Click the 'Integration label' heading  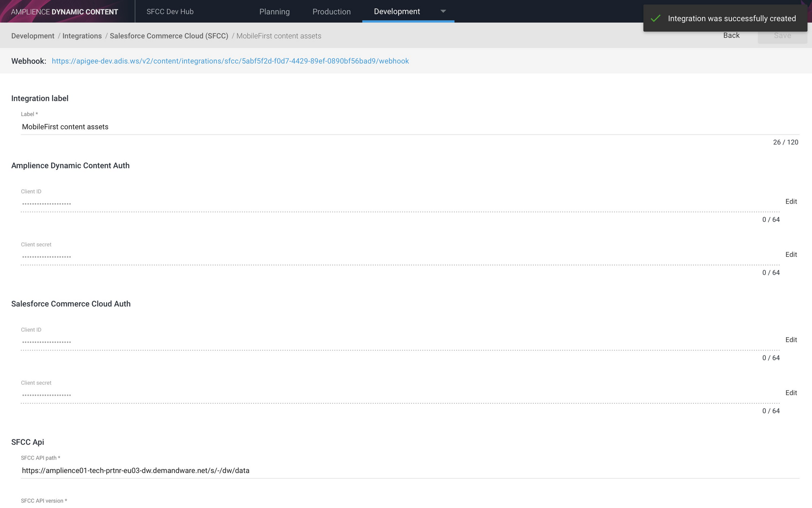coord(40,99)
